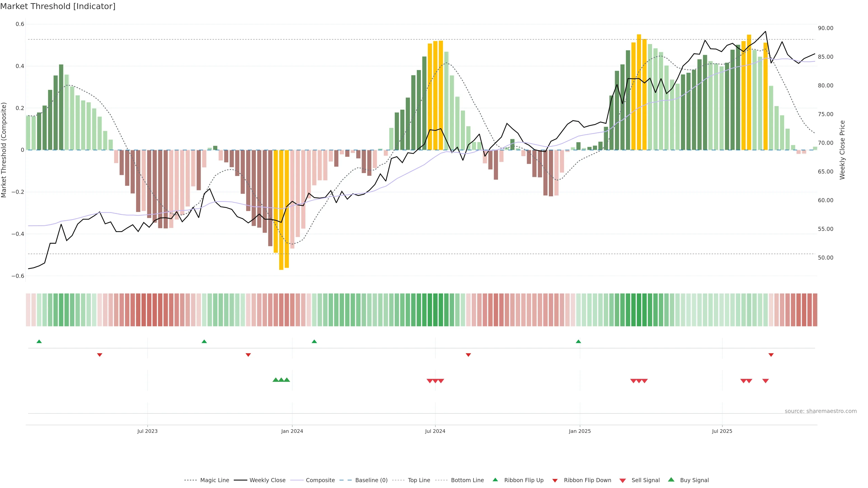Toggle Composite legend entry
Viewport: 868px width, 488px height.
pyautogui.click(x=320, y=480)
